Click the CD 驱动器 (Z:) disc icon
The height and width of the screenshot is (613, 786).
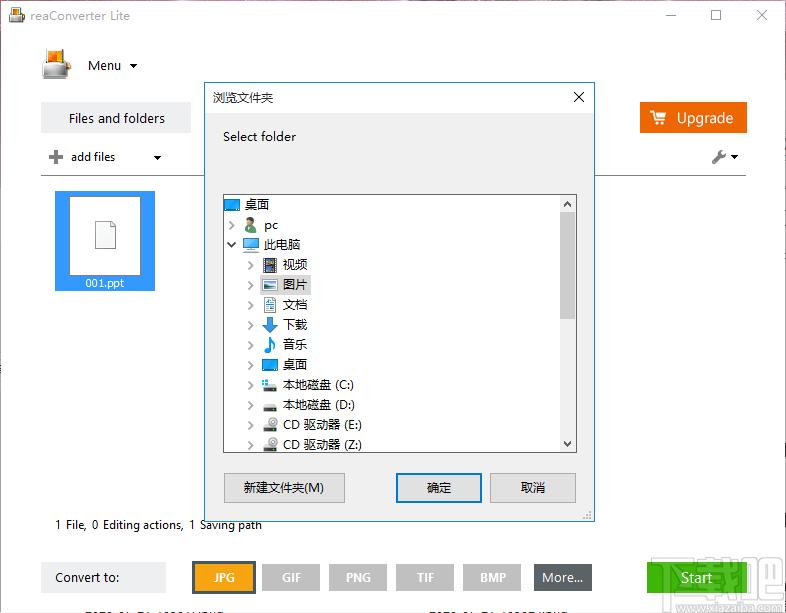click(x=270, y=444)
